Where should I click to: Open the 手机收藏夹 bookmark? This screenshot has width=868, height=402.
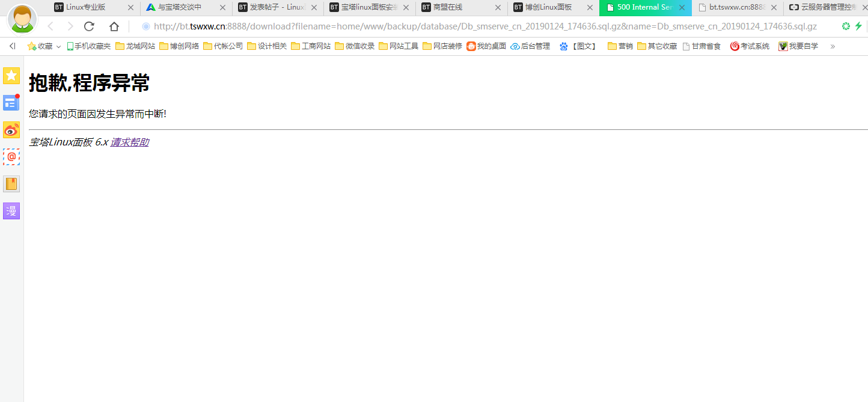pos(89,46)
